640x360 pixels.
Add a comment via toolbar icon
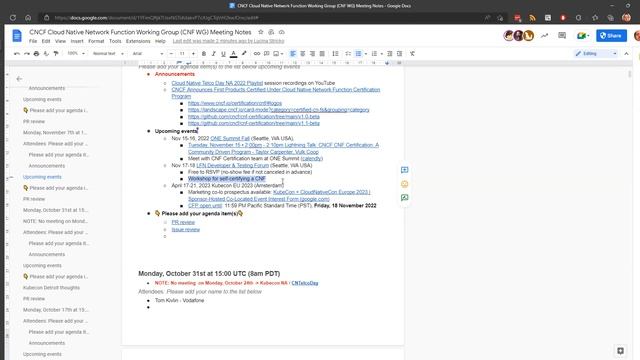[267, 53]
